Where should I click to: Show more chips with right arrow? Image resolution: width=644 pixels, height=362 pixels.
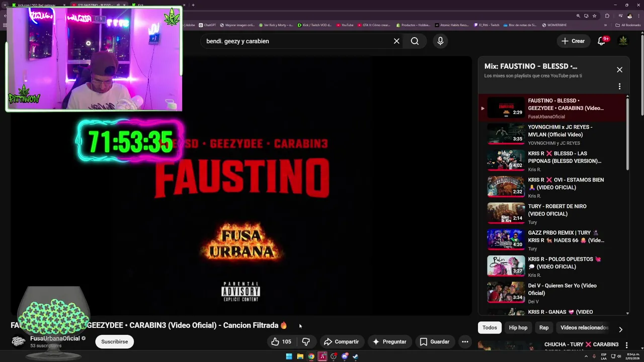coord(620,329)
